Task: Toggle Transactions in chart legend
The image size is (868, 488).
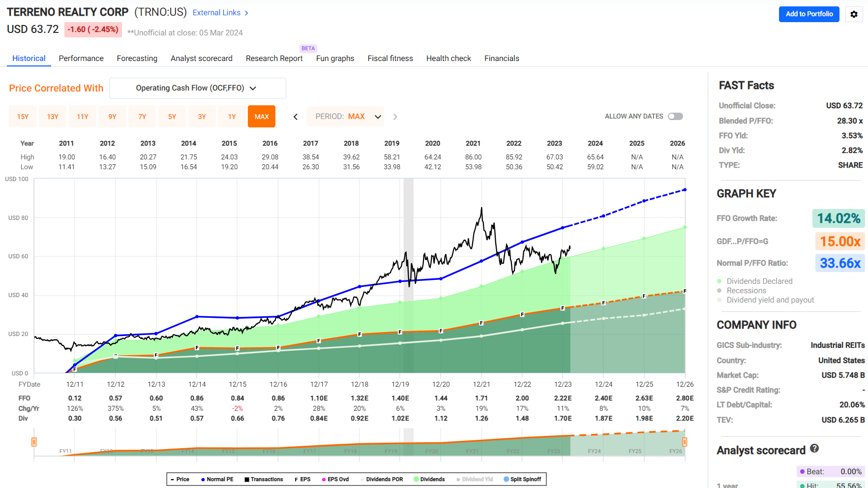Action: (264, 479)
